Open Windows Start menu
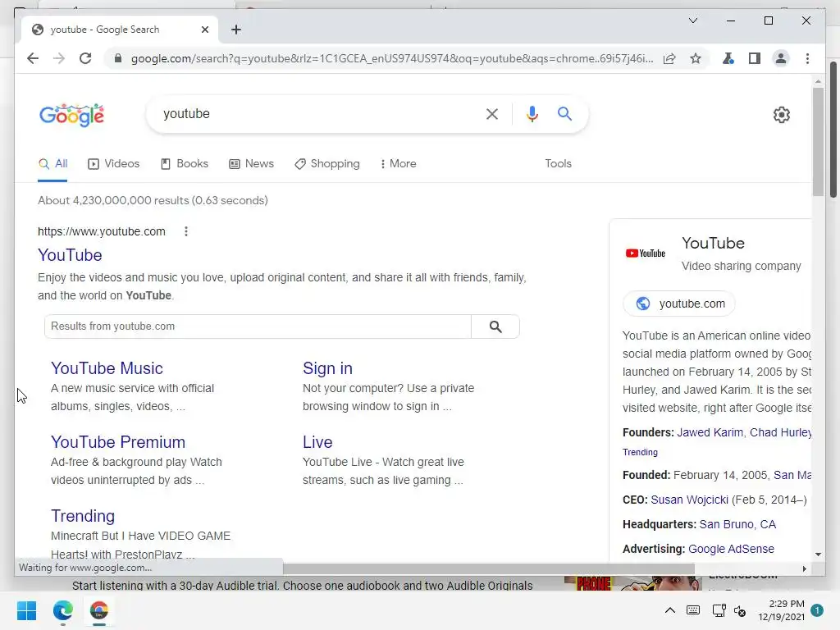 (x=26, y=610)
